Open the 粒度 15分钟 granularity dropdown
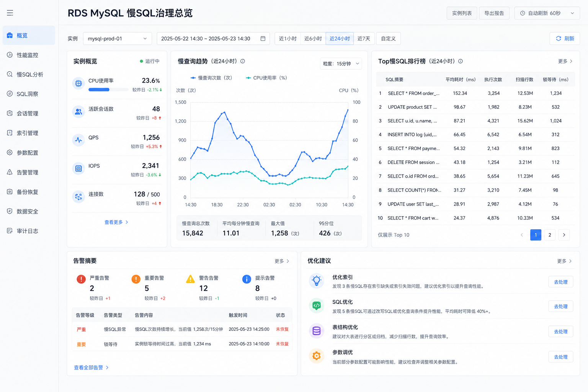The width and height of the screenshot is (588, 392). [x=341, y=64]
